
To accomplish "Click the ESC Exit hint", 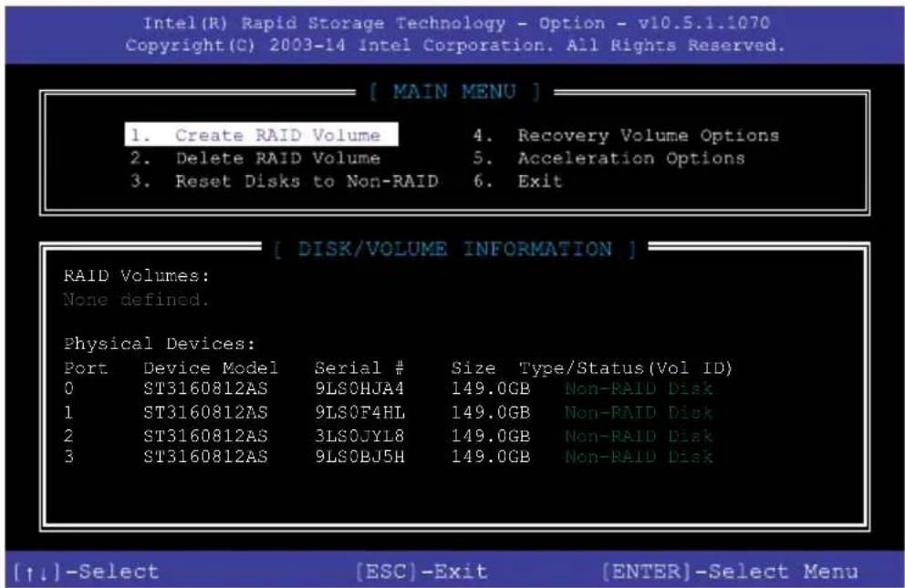I will click(x=421, y=572).
